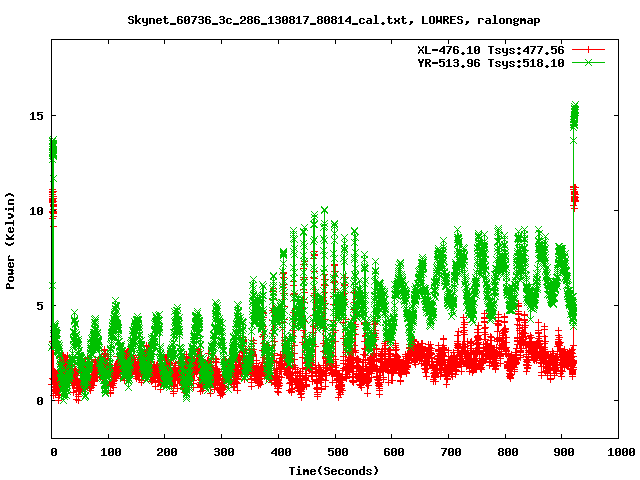Click the green YR legend line sample
Viewport: 640px width, 480px height.
coord(588,62)
